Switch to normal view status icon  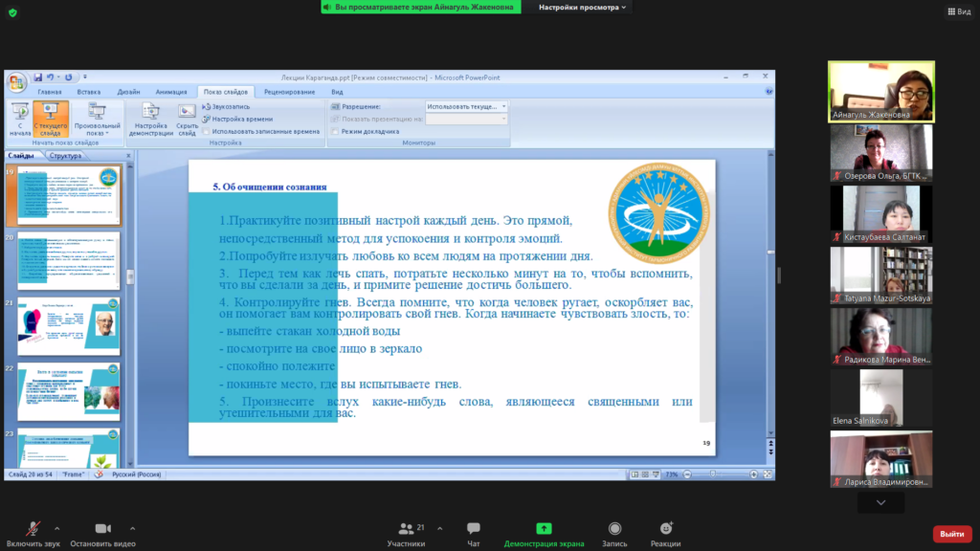[635, 474]
